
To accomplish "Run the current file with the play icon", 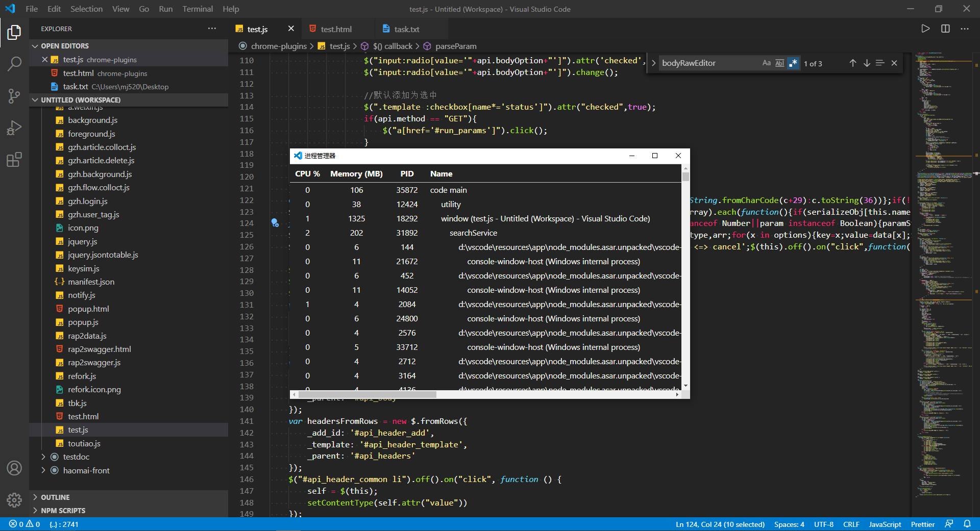I will click(925, 29).
